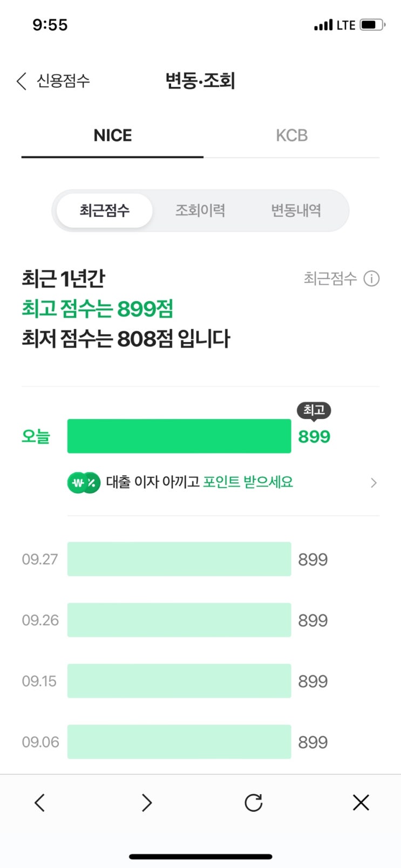This screenshot has height=868, width=401.
Task: Open the 최근점수 info icon
Action: pyautogui.click(x=371, y=278)
